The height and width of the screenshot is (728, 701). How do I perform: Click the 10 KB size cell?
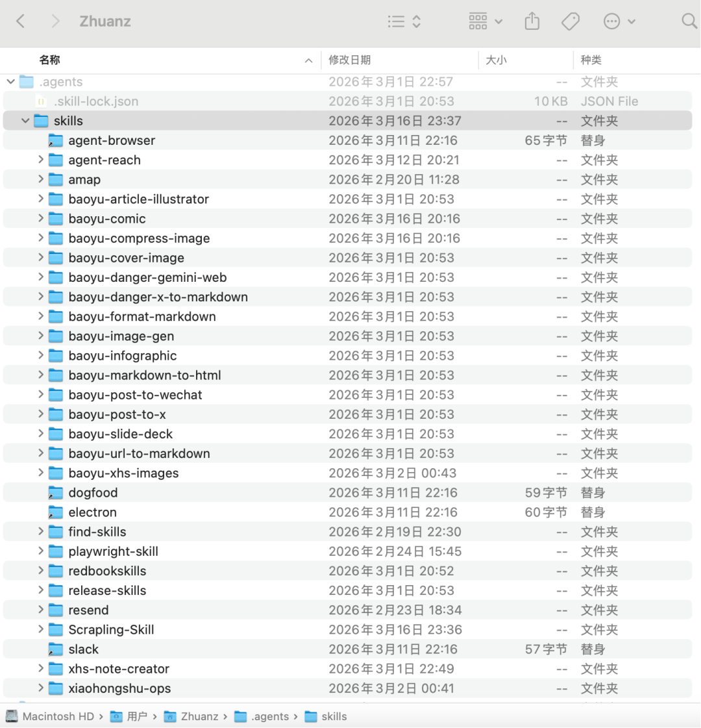coord(550,102)
